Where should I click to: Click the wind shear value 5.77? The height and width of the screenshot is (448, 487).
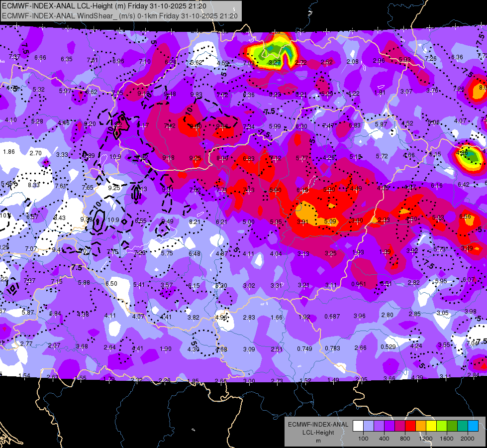(x=302, y=158)
